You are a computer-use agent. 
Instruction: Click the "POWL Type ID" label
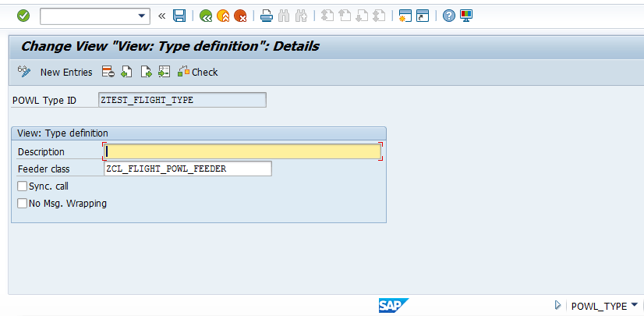point(44,101)
